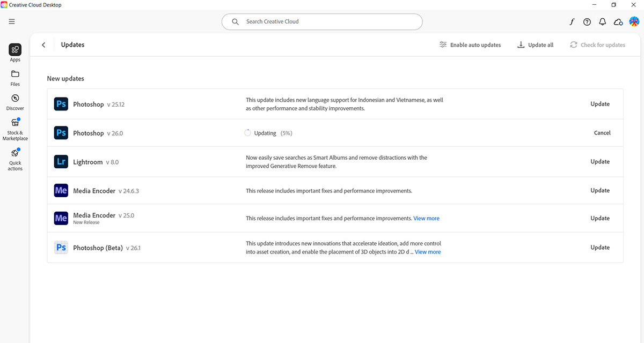Update Photoshop v 25.12

coord(600,104)
